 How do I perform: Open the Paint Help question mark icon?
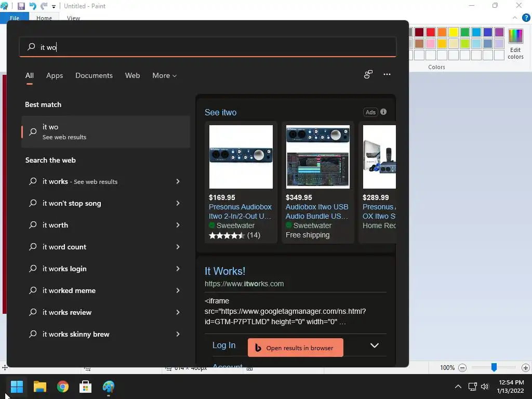click(526, 18)
